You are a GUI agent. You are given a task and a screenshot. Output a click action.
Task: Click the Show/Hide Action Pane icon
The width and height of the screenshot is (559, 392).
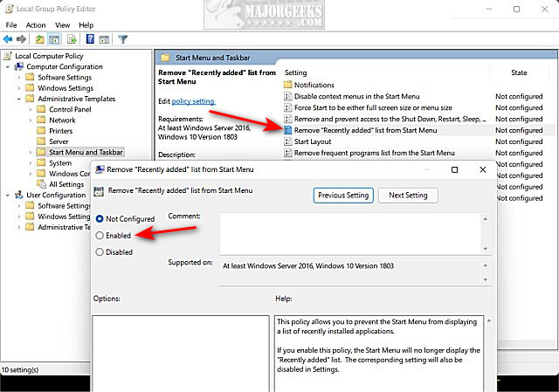(104, 39)
